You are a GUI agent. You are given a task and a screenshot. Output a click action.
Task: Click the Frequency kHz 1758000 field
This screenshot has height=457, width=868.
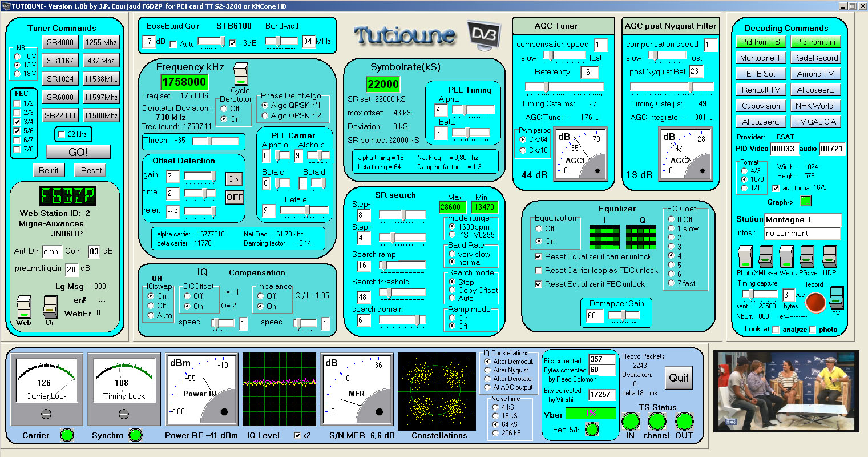click(x=184, y=82)
